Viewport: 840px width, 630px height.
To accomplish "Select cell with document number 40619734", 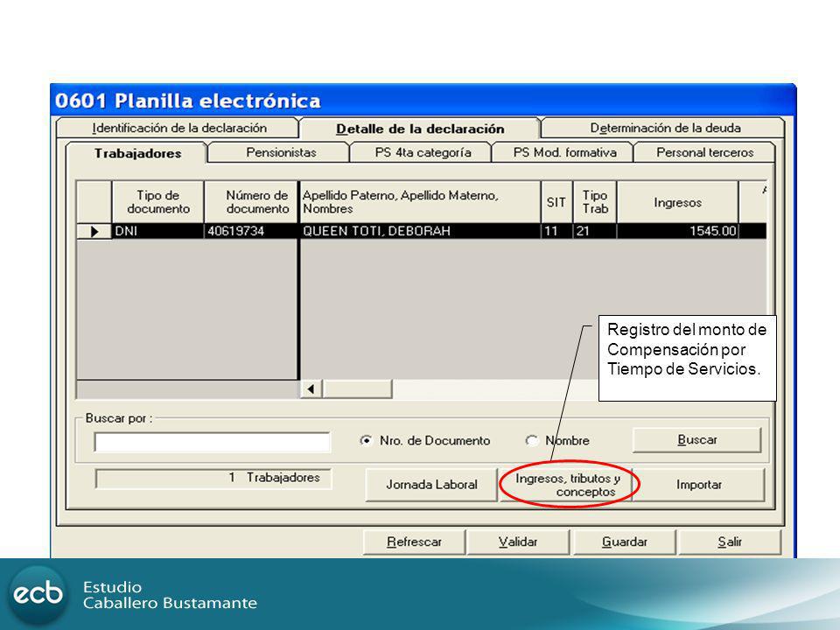I will pyautogui.click(x=251, y=231).
